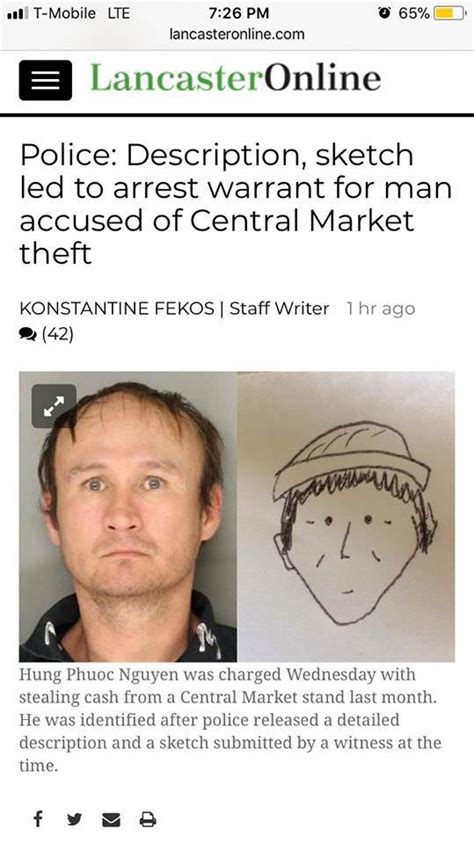
Task: Share the article on Facebook
Action: (x=38, y=819)
